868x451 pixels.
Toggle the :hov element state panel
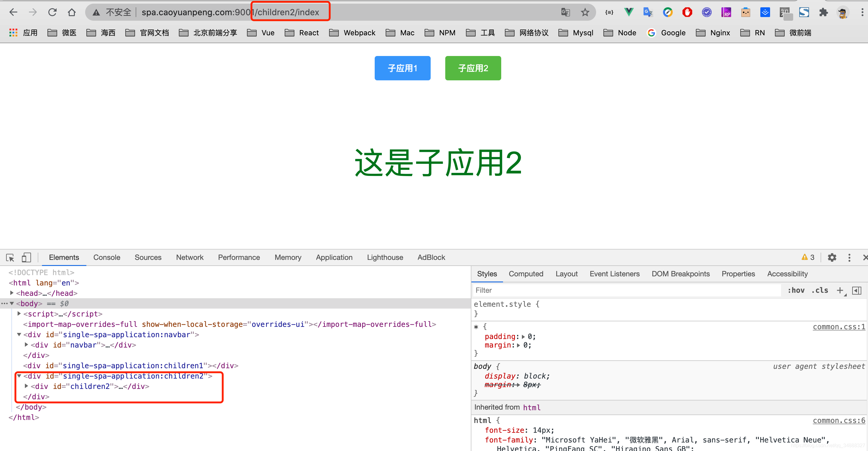(x=796, y=290)
